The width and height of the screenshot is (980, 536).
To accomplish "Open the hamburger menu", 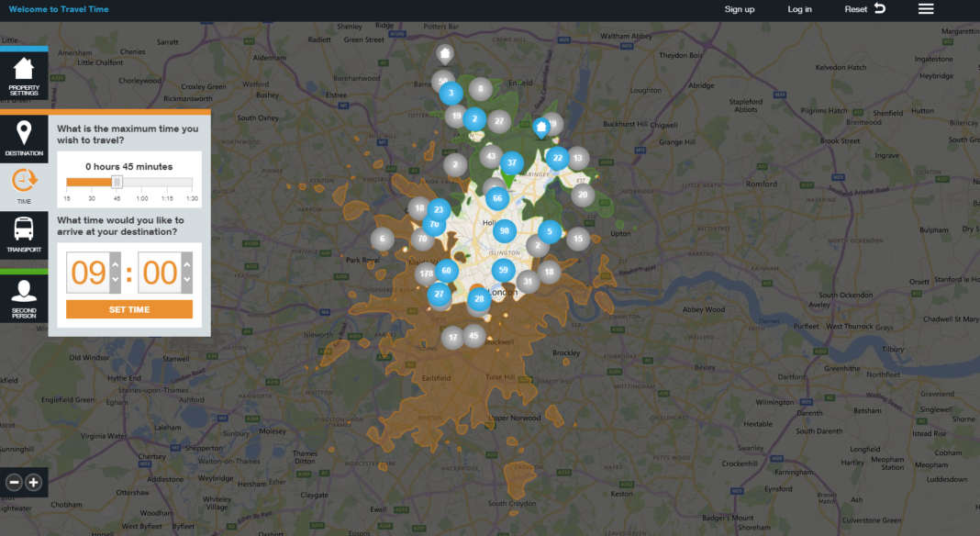I will (926, 9).
